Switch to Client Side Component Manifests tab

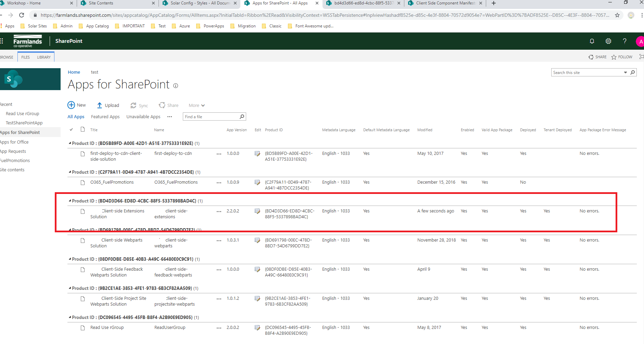pos(445,3)
